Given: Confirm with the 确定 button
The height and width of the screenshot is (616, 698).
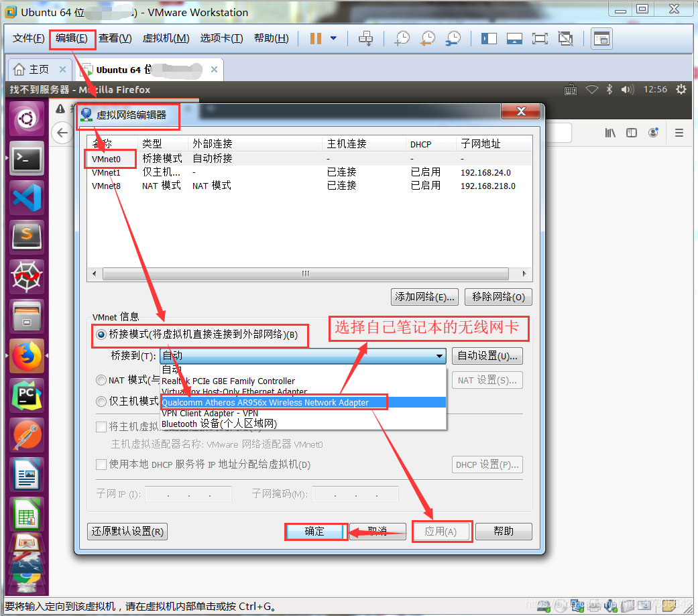Looking at the screenshot, I should pyautogui.click(x=314, y=532).
